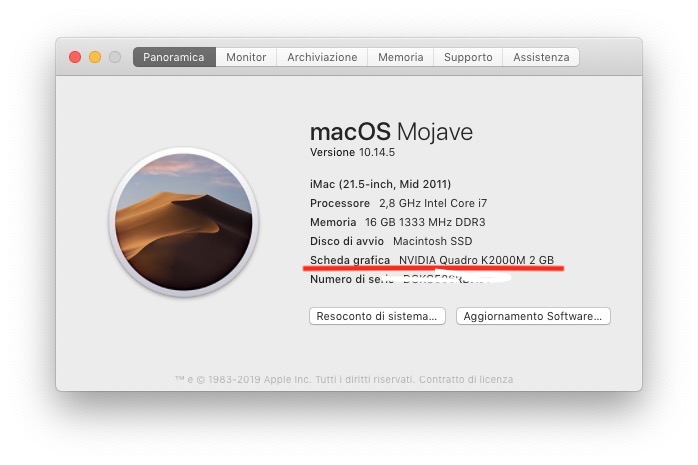This screenshot has height=465, width=698.
Task: Open Aggiornamento Software
Action: 533,316
